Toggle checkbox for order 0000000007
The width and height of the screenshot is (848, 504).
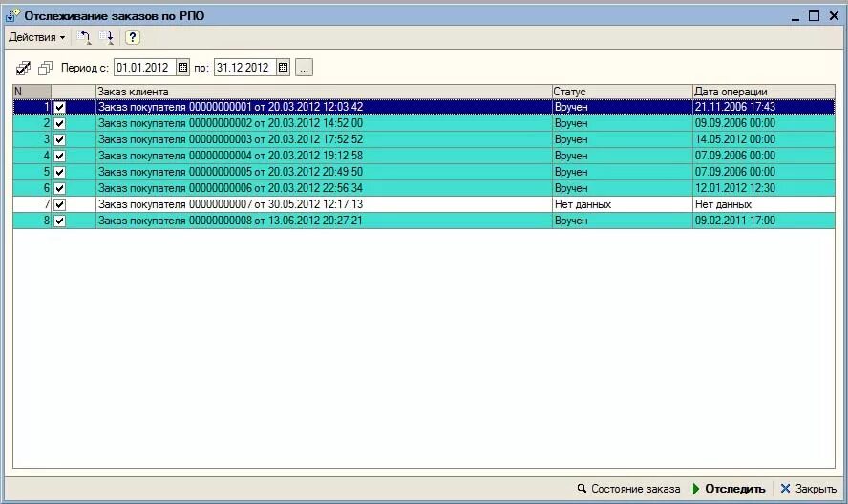59,204
